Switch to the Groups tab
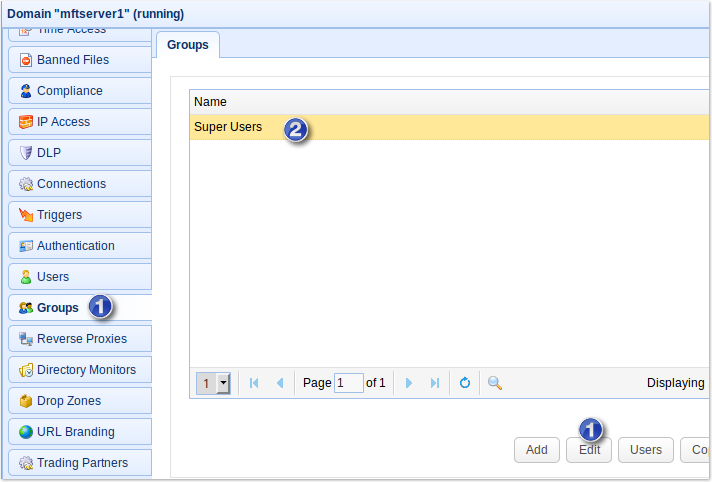This screenshot has width=712, height=482. 187,45
